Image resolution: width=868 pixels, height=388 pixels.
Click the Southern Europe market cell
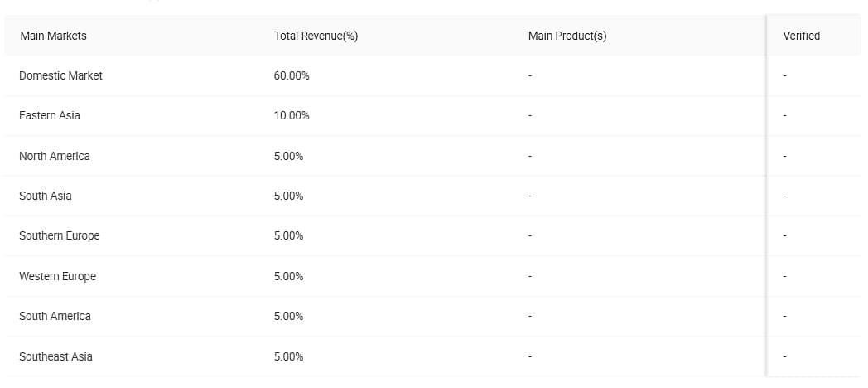tap(59, 235)
